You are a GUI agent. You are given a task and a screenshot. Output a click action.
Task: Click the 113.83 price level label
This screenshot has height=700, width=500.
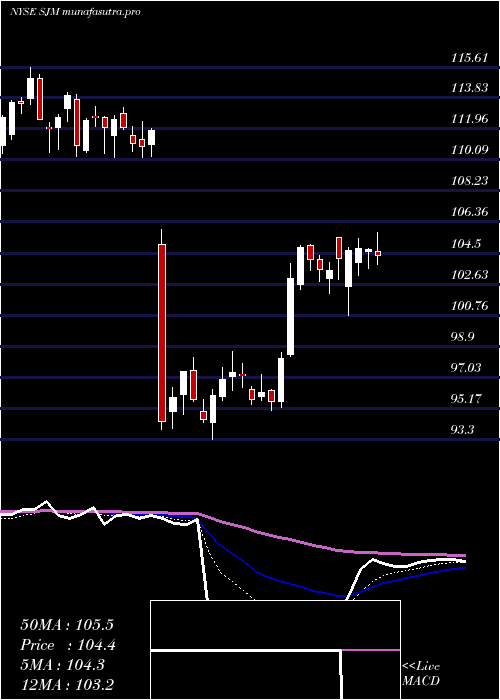point(469,88)
